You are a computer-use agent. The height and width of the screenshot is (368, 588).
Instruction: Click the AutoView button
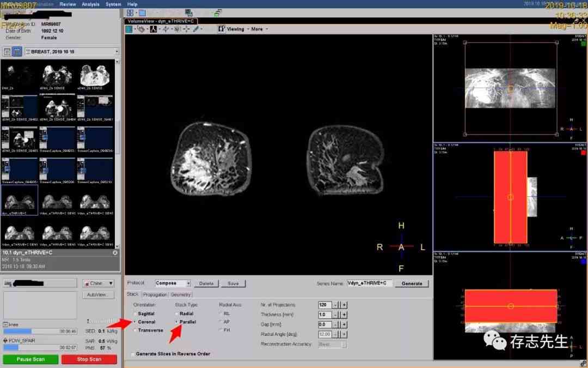coord(97,295)
